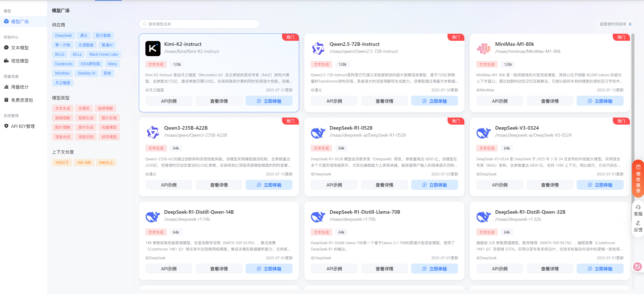Click the Qwen2.5-72B-Instruct model logo
This screenshot has height=294, width=644.
click(318, 49)
